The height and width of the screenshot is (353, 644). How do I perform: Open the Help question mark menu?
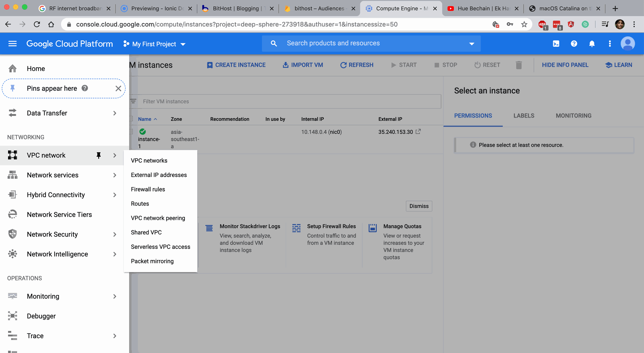point(574,44)
